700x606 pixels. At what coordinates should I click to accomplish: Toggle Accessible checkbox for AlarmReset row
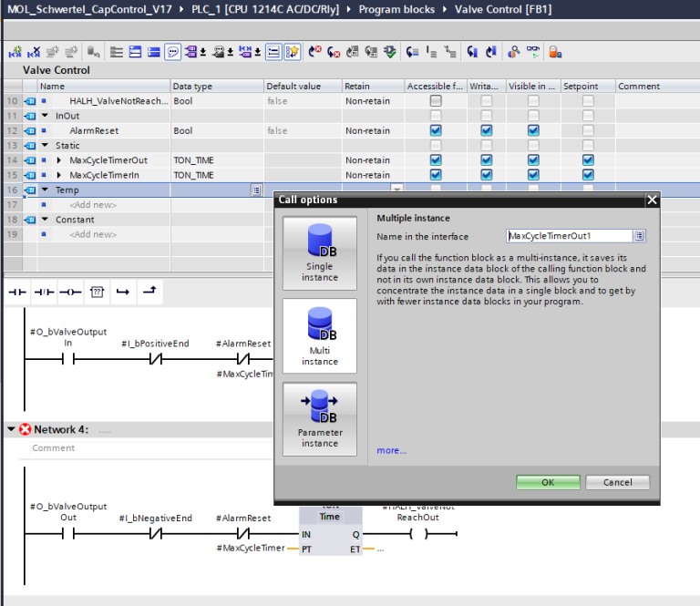coord(436,130)
